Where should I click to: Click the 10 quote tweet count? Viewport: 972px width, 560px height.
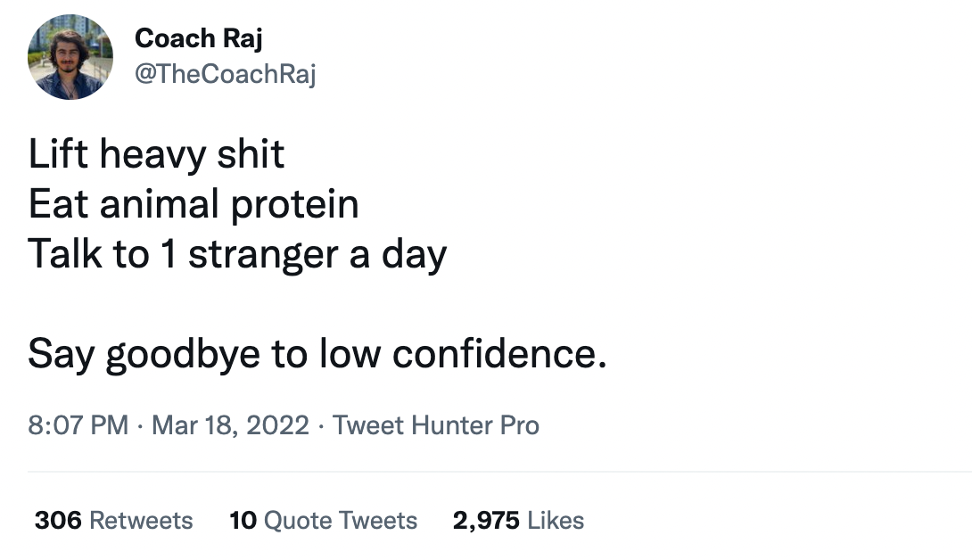pyautogui.click(x=243, y=520)
